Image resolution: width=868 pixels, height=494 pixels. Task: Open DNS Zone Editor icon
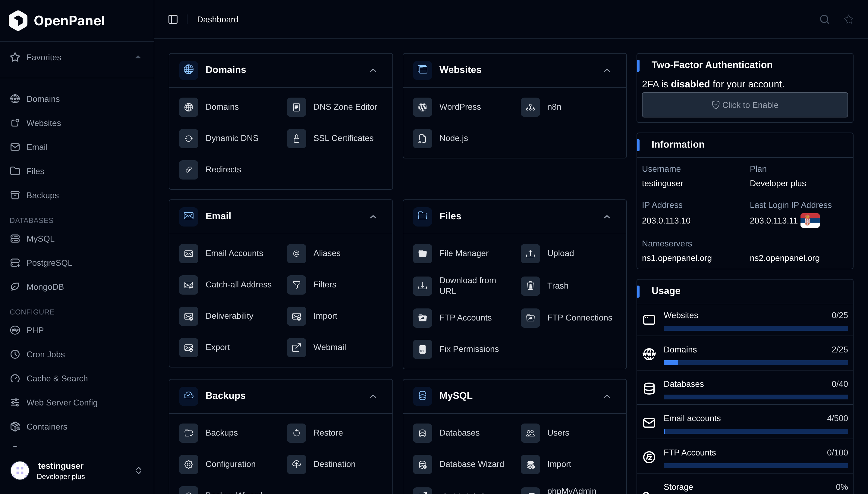[x=296, y=107]
